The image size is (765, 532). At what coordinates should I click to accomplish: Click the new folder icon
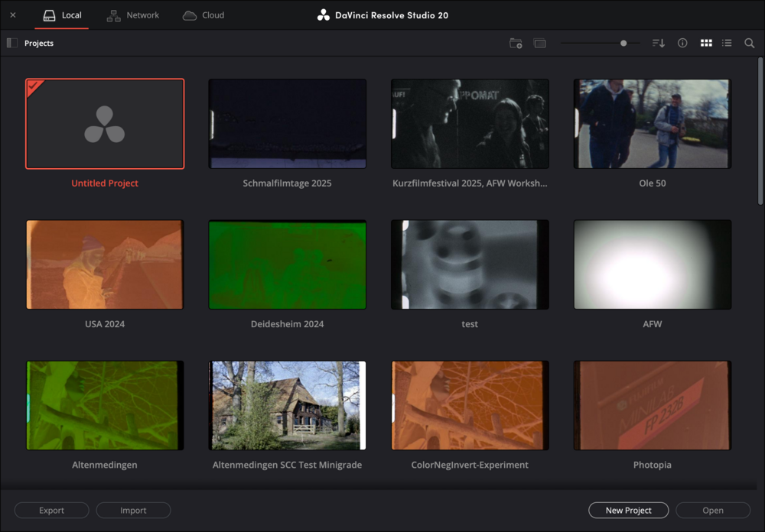(x=516, y=44)
